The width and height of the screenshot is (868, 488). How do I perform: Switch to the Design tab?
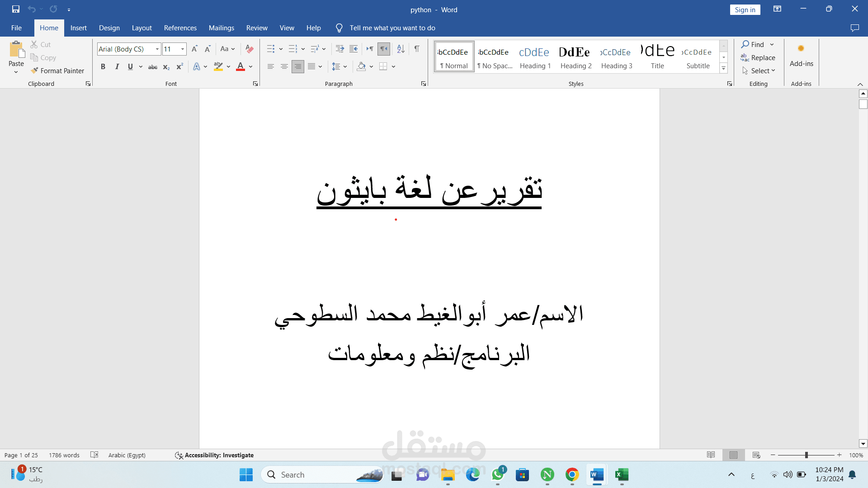(x=109, y=28)
